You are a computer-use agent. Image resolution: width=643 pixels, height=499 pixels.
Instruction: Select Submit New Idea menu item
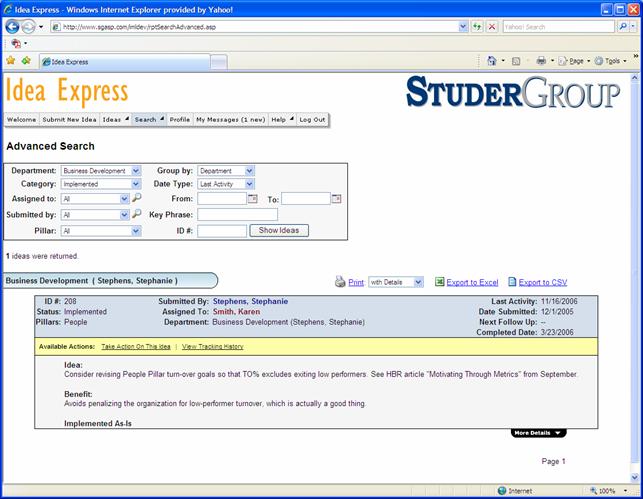[69, 120]
